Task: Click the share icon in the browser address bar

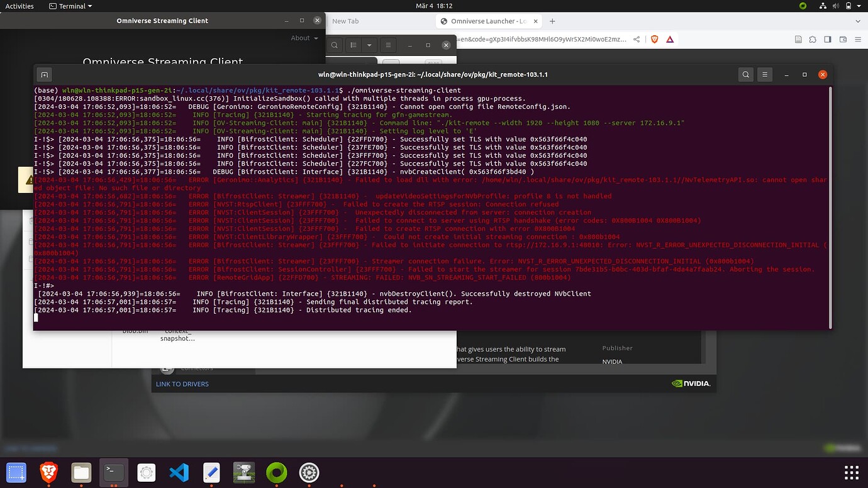Action: [x=636, y=39]
